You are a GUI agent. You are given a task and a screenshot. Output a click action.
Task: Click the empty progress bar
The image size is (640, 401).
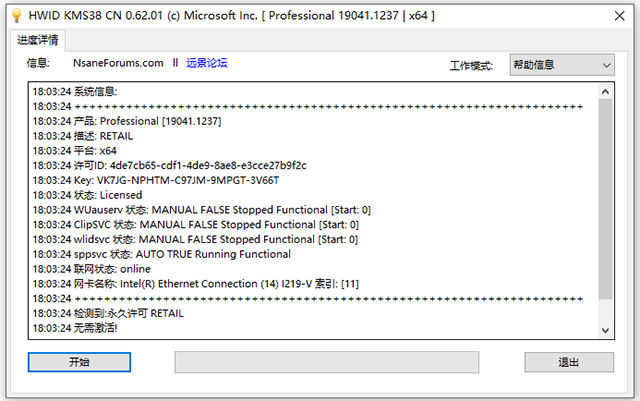[326, 362]
